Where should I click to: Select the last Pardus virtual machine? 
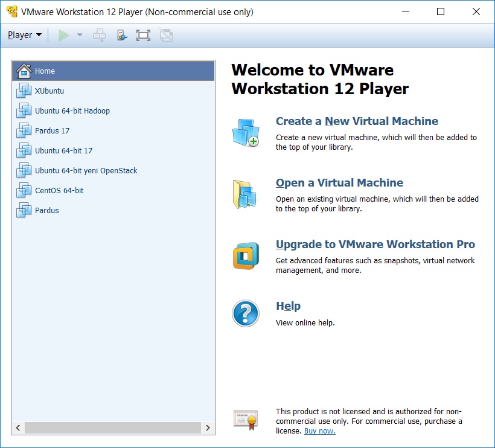[113, 210]
